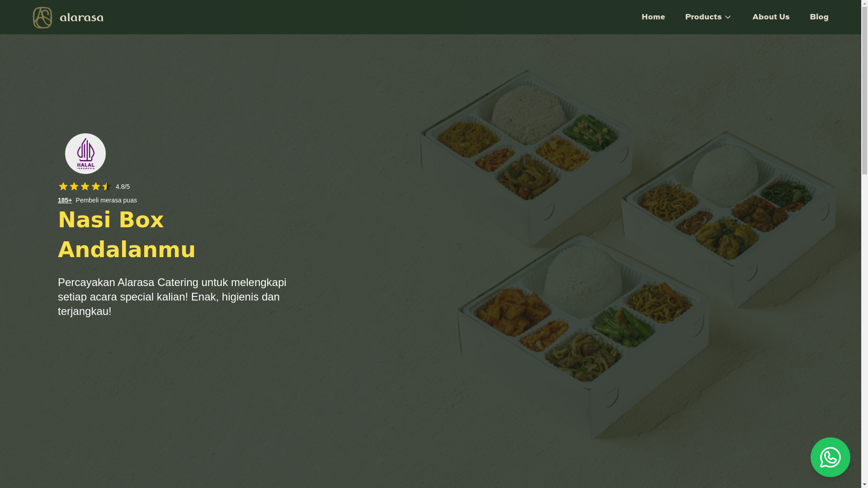This screenshot has height=488, width=868.
Task: Open the About Us page
Action: [771, 17]
